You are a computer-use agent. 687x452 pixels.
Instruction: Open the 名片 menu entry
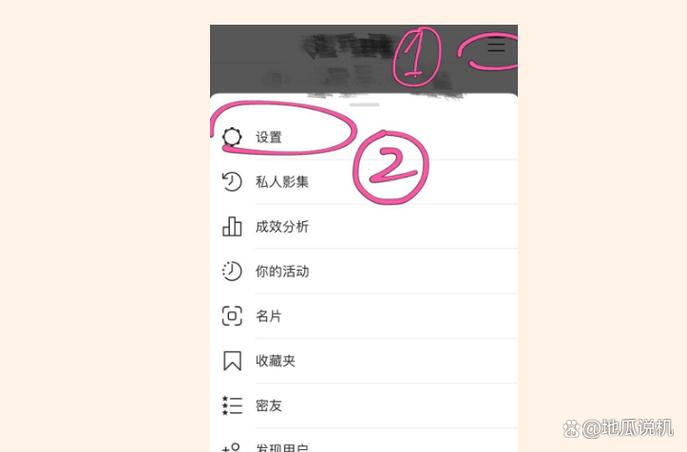pos(364,316)
